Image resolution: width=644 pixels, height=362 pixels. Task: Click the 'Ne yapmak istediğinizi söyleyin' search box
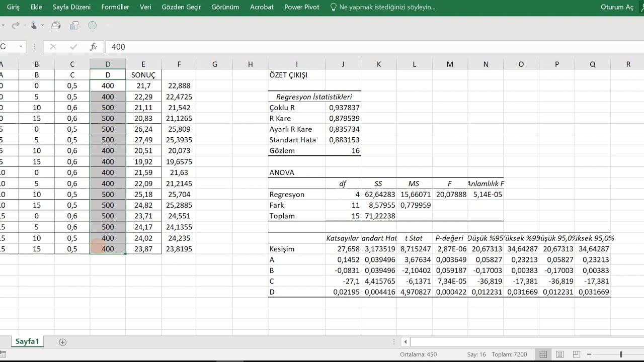click(x=387, y=7)
